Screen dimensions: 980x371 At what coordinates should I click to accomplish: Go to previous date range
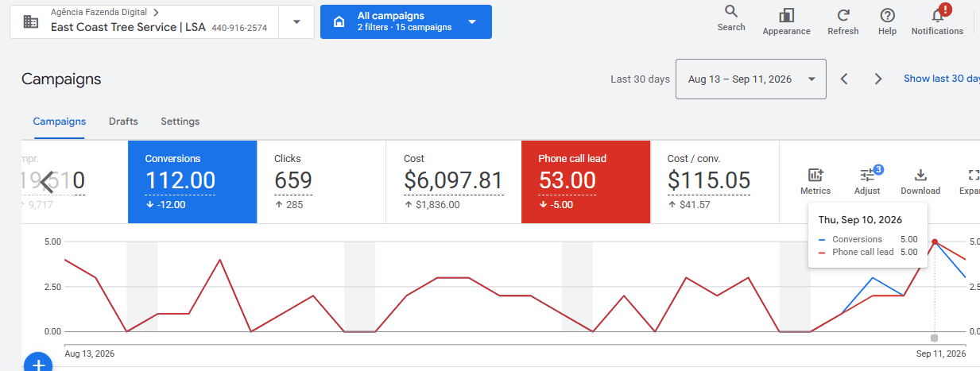(844, 79)
